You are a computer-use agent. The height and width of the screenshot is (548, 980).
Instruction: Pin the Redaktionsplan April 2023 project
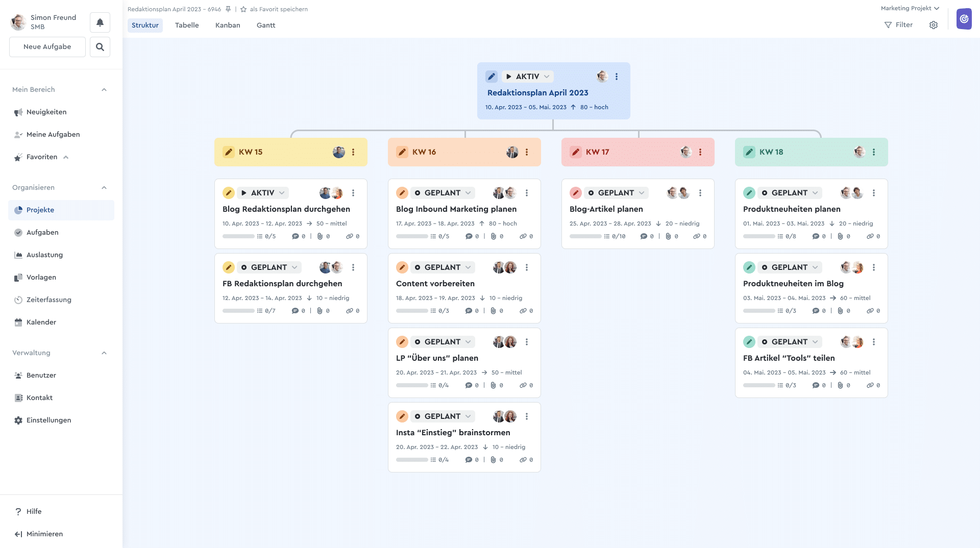pyautogui.click(x=228, y=9)
